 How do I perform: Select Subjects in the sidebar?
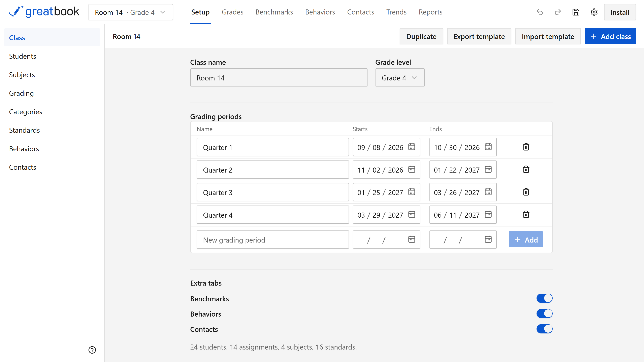click(x=52, y=75)
